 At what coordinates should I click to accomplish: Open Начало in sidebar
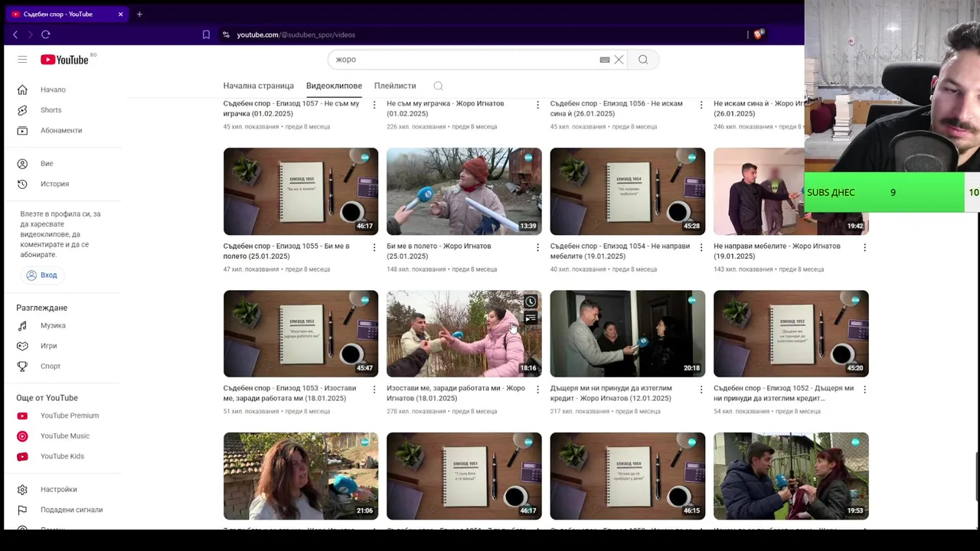pyautogui.click(x=53, y=90)
